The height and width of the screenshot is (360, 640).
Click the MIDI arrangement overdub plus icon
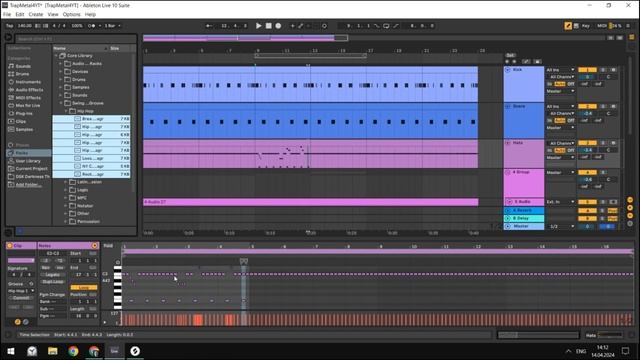coord(292,26)
